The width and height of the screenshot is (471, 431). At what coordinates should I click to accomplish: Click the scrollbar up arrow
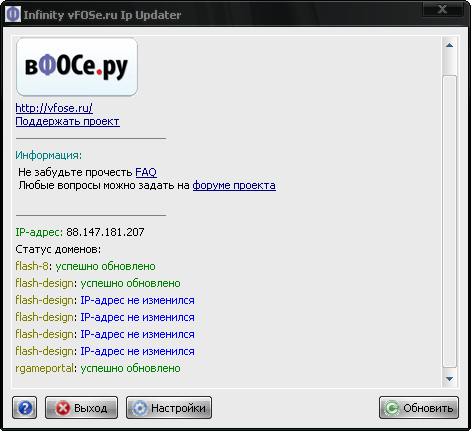point(449,45)
